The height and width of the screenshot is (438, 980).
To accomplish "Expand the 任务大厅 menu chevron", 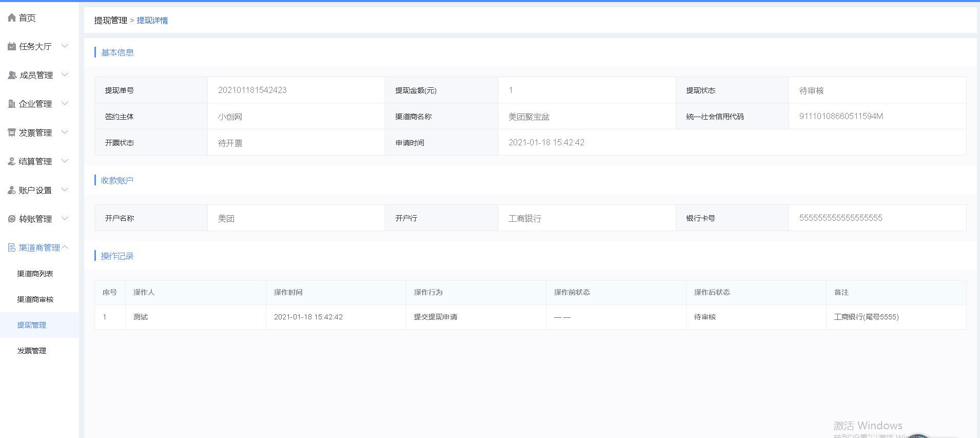I will click(x=65, y=46).
